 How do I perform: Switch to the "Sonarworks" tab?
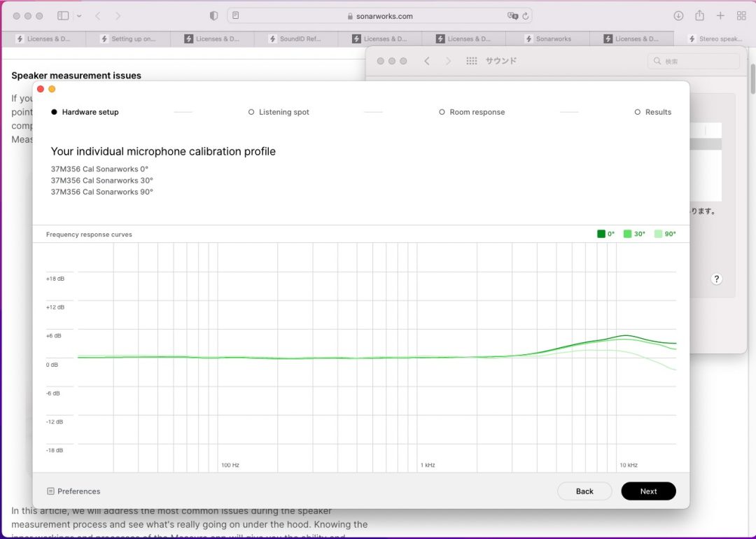click(x=547, y=39)
